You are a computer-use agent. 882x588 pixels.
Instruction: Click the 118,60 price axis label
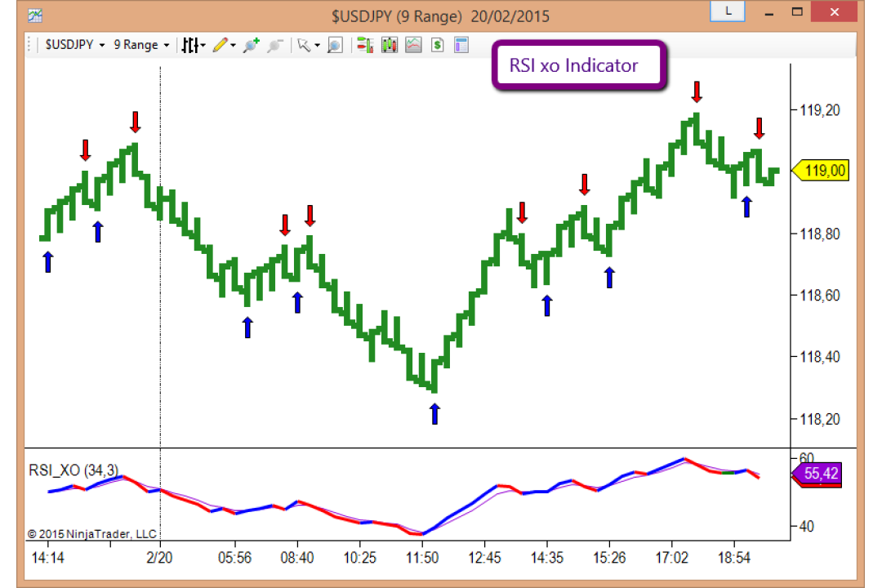[x=820, y=296]
